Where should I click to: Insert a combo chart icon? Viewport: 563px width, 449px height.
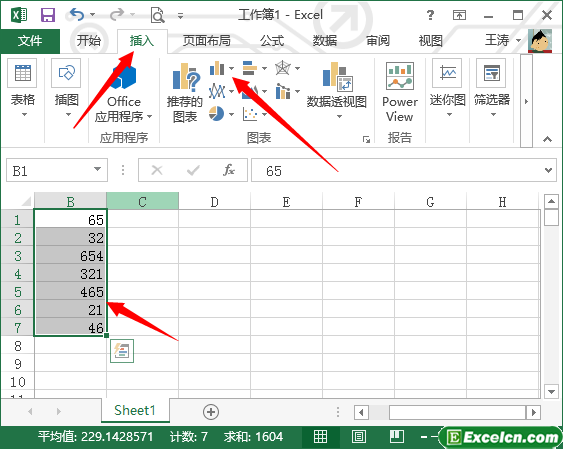pos(283,91)
